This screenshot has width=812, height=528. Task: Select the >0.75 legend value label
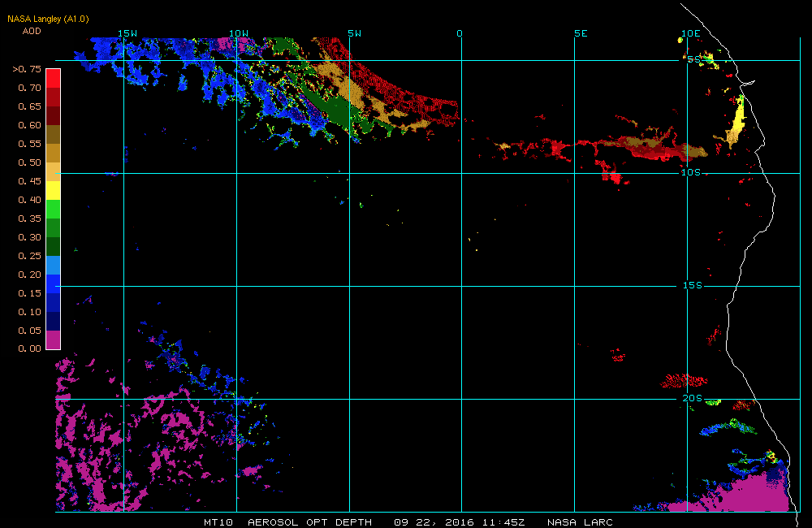tap(27, 69)
